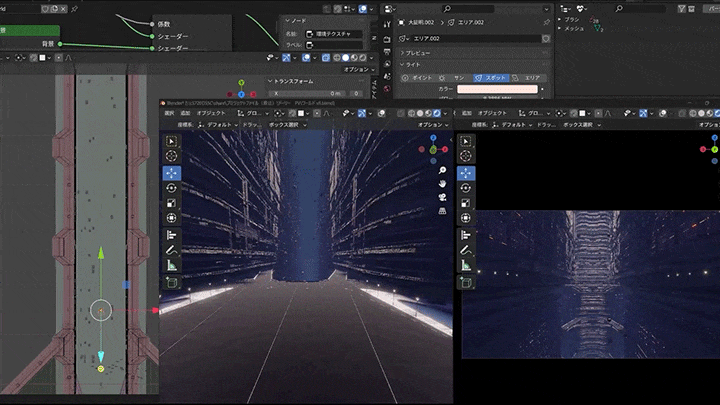Set light type to ポイント
720x405 pixels.
(x=417, y=78)
